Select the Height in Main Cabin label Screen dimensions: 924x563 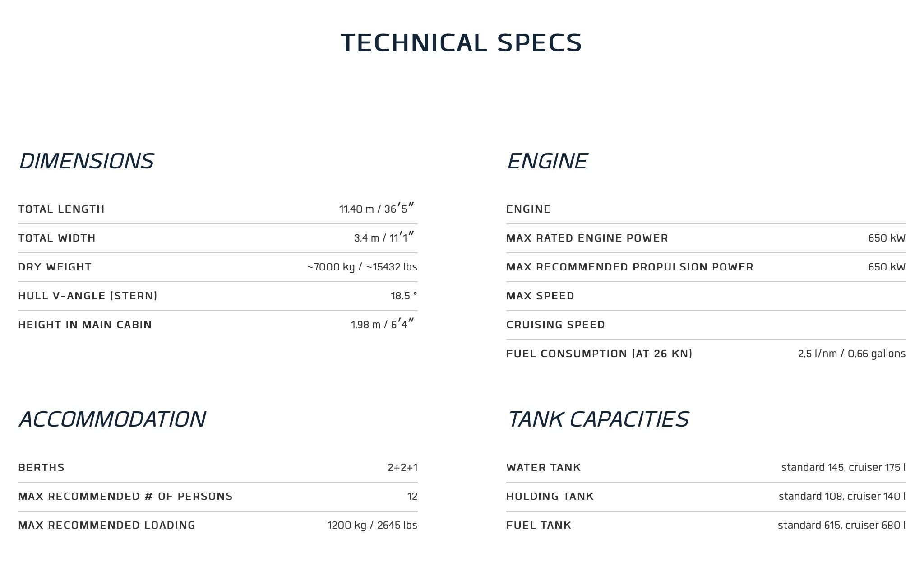coord(85,325)
